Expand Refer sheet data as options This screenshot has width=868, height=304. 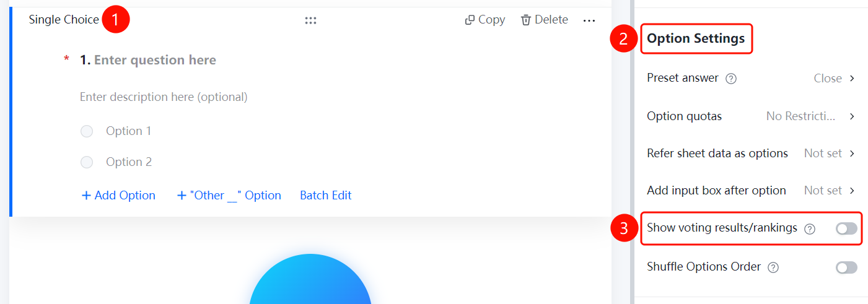coord(751,154)
